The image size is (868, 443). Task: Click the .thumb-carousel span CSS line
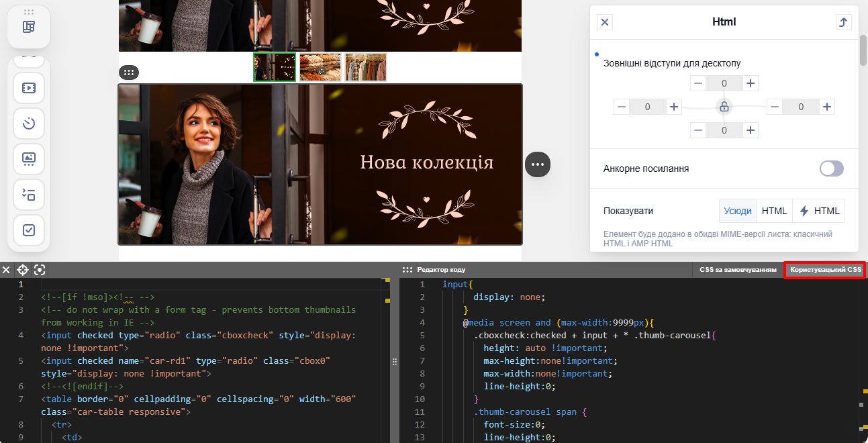(x=530, y=412)
